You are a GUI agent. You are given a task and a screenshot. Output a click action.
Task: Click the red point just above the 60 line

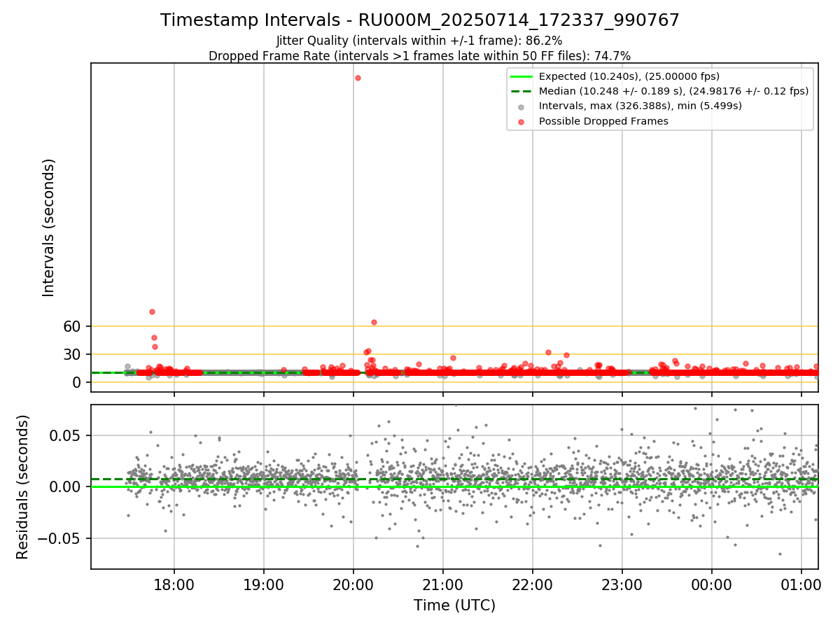click(374, 322)
